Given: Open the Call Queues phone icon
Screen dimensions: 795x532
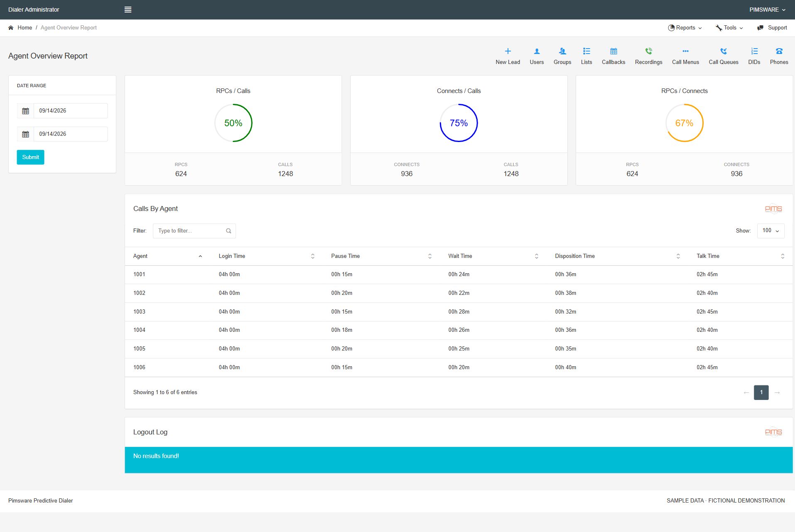Looking at the screenshot, I should click(x=724, y=51).
